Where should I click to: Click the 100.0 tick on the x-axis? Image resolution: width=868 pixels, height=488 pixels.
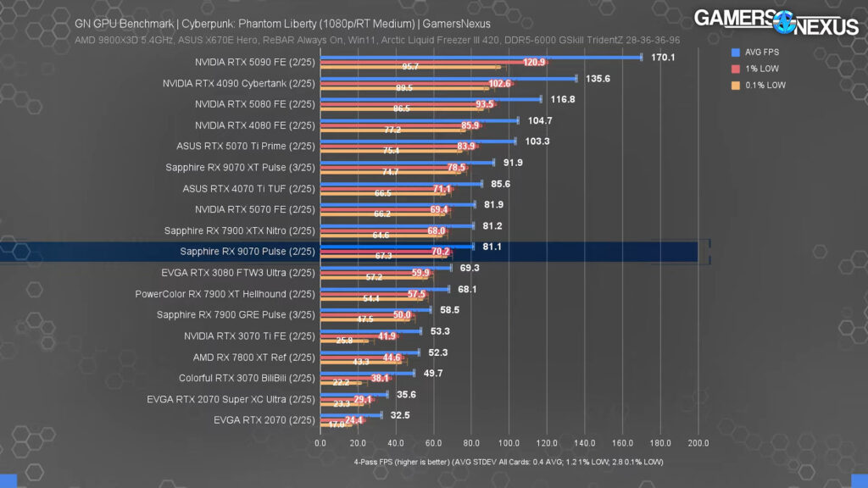coord(509,443)
